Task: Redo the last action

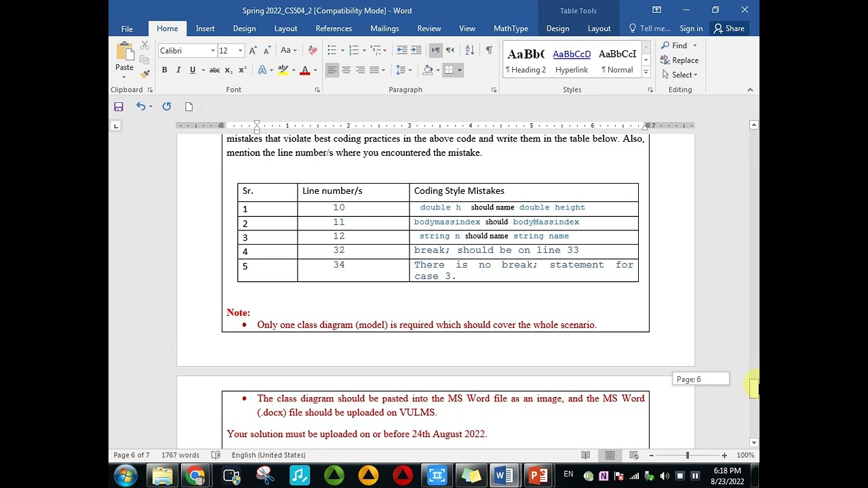Action: 167,106
